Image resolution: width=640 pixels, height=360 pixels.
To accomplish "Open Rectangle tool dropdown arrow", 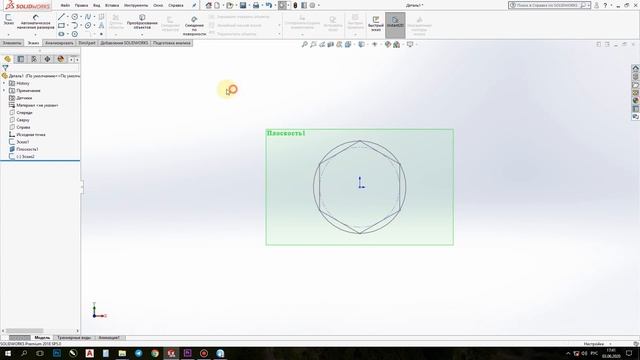I will tap(68, 25).
